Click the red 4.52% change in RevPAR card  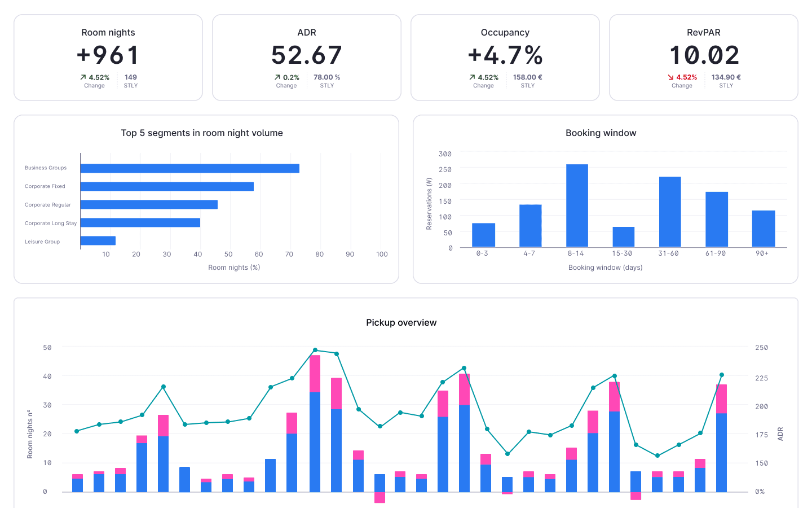pos(687,77)
